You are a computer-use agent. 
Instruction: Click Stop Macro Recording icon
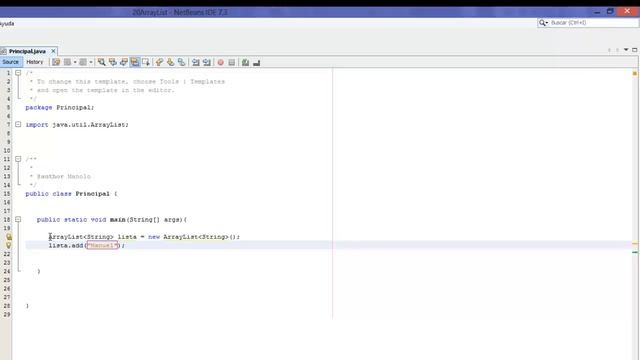point(231,62)
